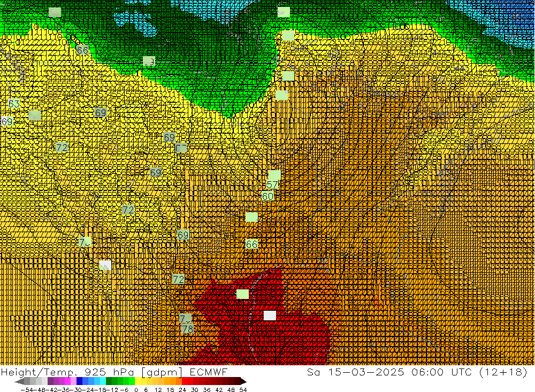Viewport: 535px width, 392px height.
Task: Click the 'Sa 15-03-2025 06:00 UTC (12+18)' timestamp
Action: pyautogui.click(x=417, y=372)
